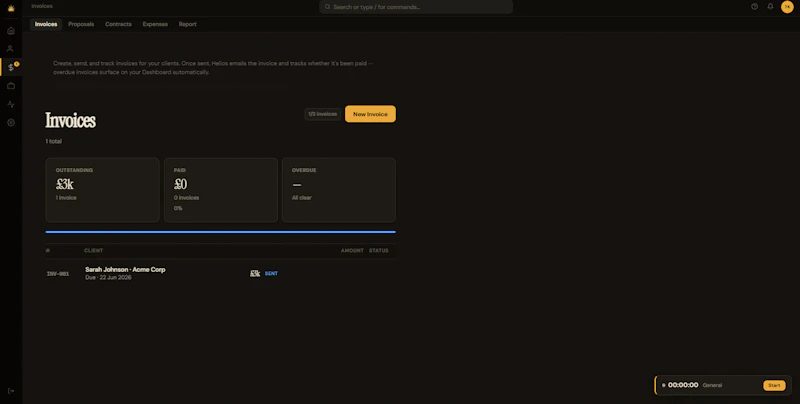Click the New Invoice button
The height and width of the screenshot is (404, 800).
coord(370,114)
